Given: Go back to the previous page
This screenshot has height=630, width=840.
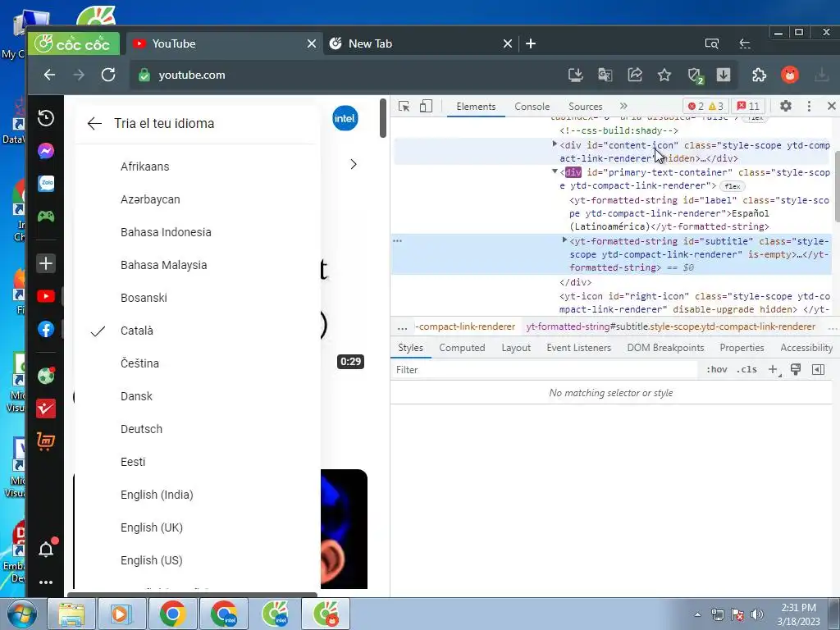Looking at the screenshot, I should 50,75.
